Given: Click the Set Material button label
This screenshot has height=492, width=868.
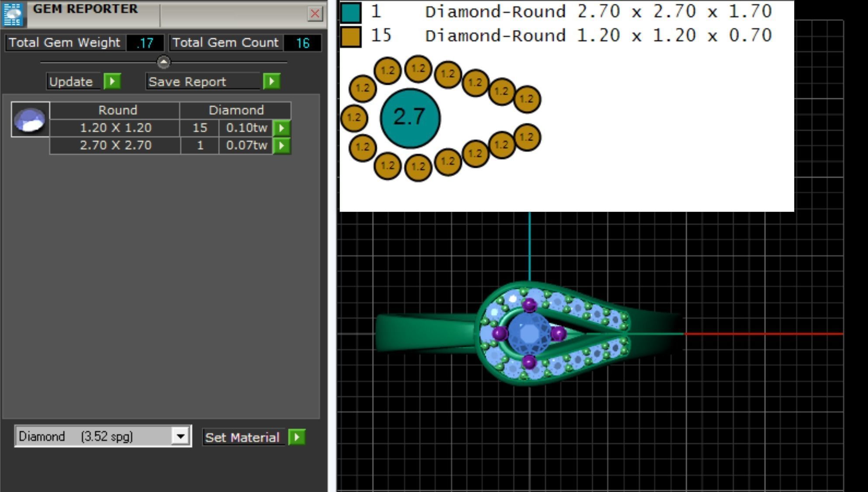Looking at the screenshot, I should [242, 437].
